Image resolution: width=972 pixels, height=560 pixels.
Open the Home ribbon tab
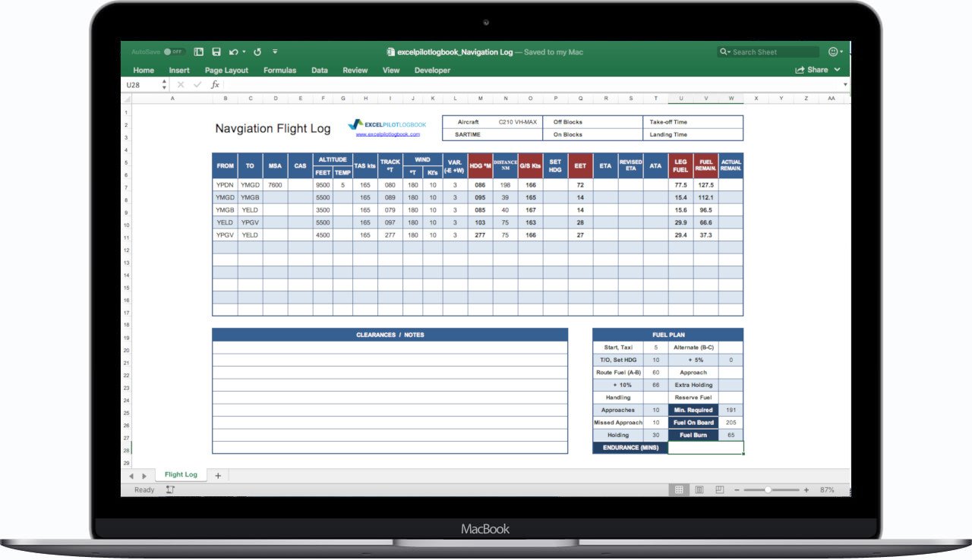(144, 70)
